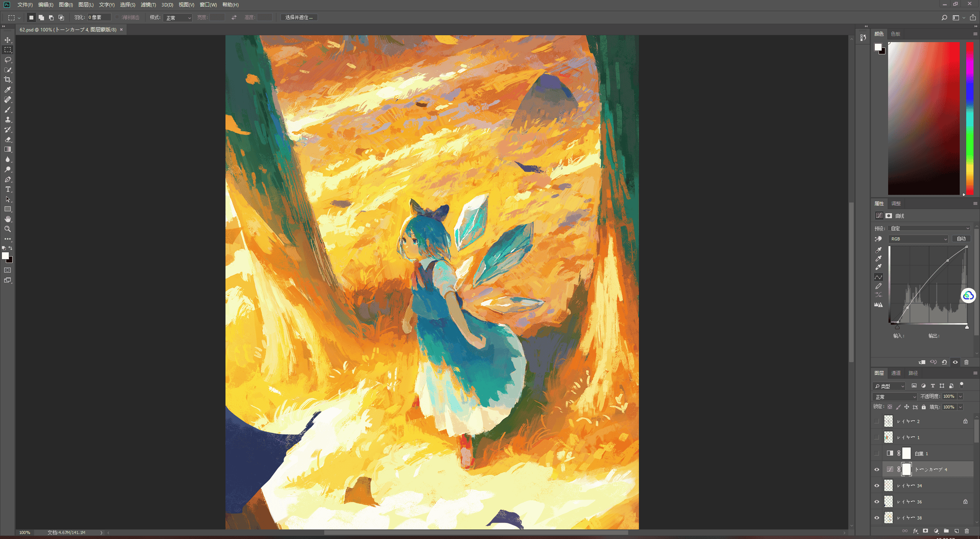The image size is (980, 539).
Task: Select the Zoom tool
Action: [8, 229]
